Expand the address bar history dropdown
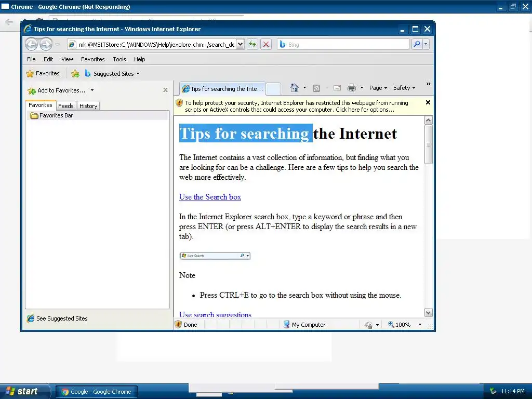Image resolution: width=532 pixels, height=399 pixels. 240,45
